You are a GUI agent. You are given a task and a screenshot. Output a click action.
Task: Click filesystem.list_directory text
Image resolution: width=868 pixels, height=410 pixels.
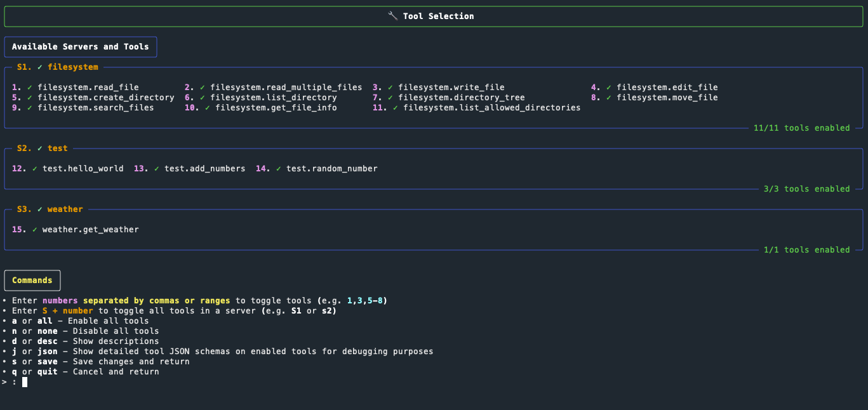click(274, 98)
